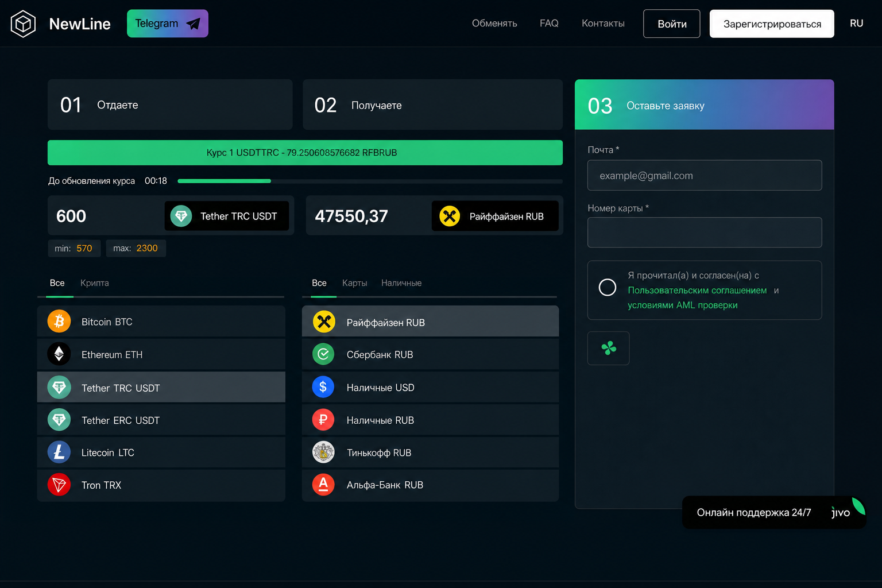Click the give amount field showing 600
Image resolution: width=882 pixels, height=588 pixels.
point(106,216)
